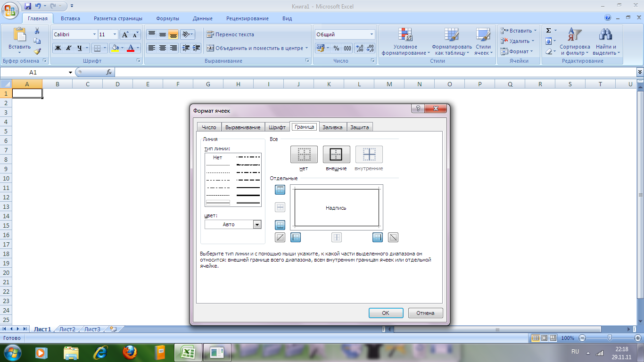Switch to Page Break Preview icon in status bar

553,338
